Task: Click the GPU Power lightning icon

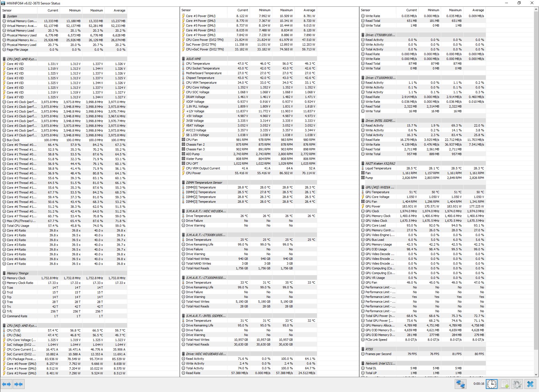Action: tap(363, 206)
